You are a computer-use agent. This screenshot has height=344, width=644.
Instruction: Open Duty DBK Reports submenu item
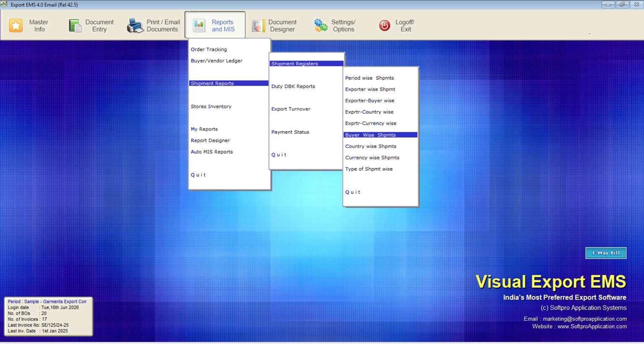pyautogui.click(x=293, y=86)
